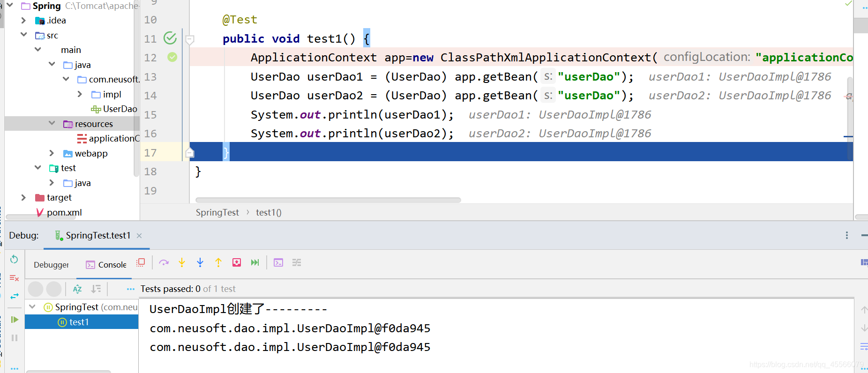Click the red rerun failed tests icon
The height and width of the screenshot is (373, 868).
[14, 278]
